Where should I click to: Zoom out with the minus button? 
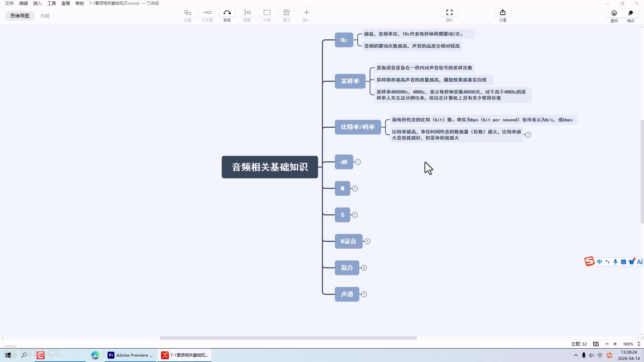pyautogui.click(x=607, y=344)
